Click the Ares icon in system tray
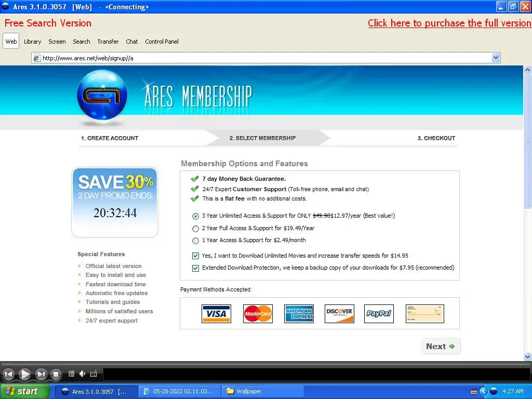The image size is (532, 399). pyautogui.click(x=494, y=391)
